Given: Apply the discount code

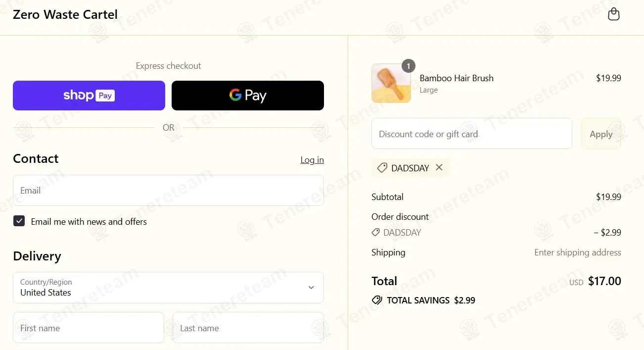Looking at the screenshot, I should point(601,134).
